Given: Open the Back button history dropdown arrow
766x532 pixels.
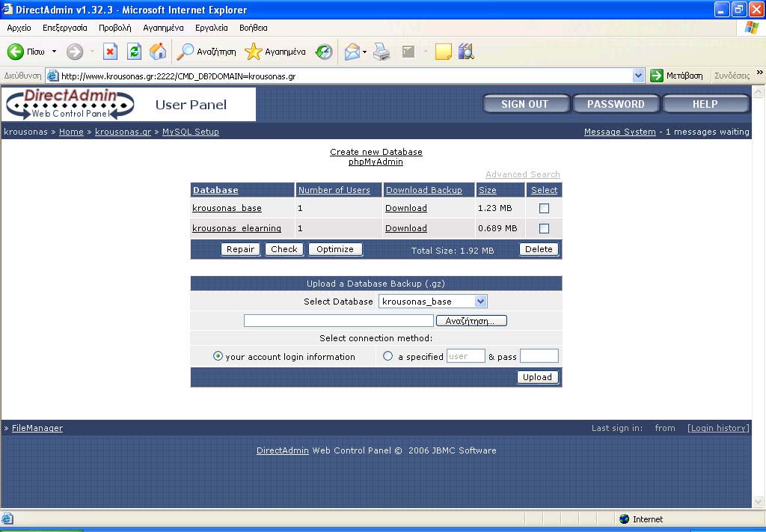Looking at the screenshot, I should [x=54, y=52].
